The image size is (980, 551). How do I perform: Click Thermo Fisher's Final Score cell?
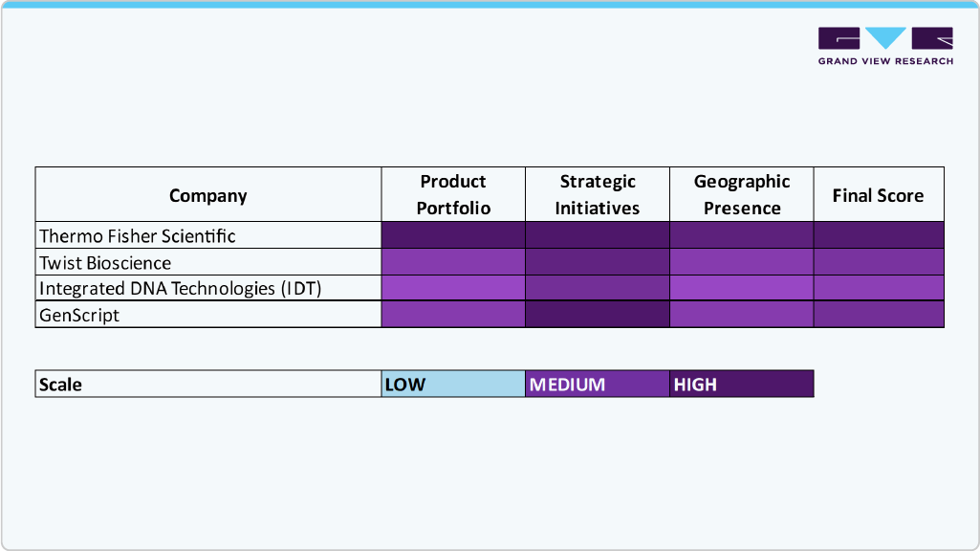[x=878, y=235]
